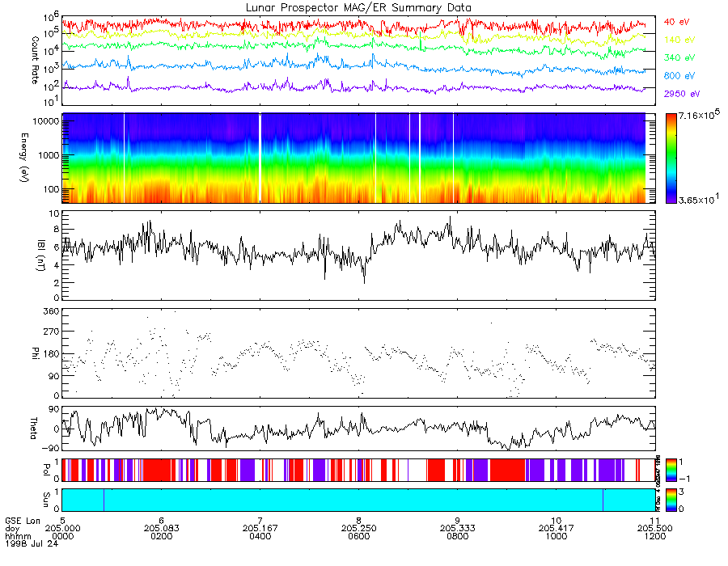Click the Theta axis label
Viewport: 728px width, 566px height.
point(33,429)
